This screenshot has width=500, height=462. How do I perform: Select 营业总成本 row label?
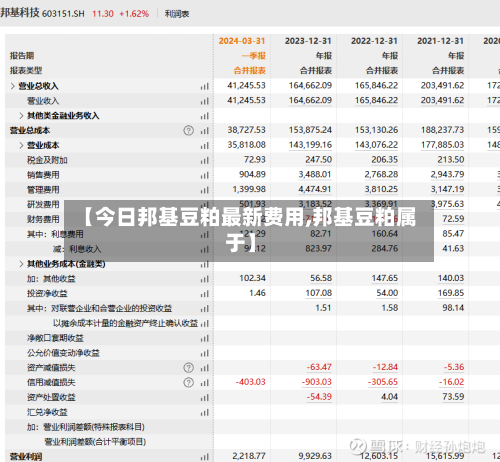coord(30,131)
